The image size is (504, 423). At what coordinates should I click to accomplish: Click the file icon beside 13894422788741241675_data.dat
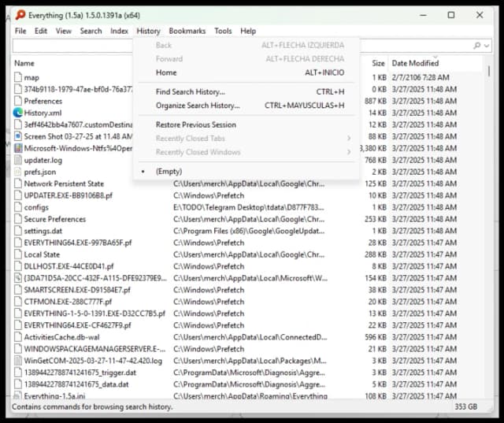click(x=18, y=384)
